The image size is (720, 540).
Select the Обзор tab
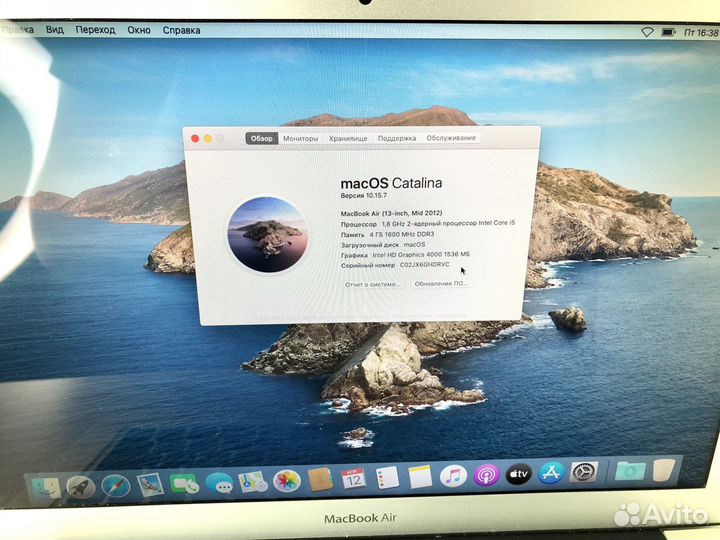[x=262, y=138]
